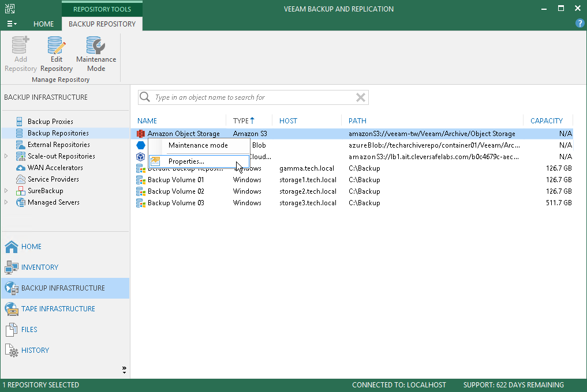Click the Backup Proxies icon

coord(20,122)
